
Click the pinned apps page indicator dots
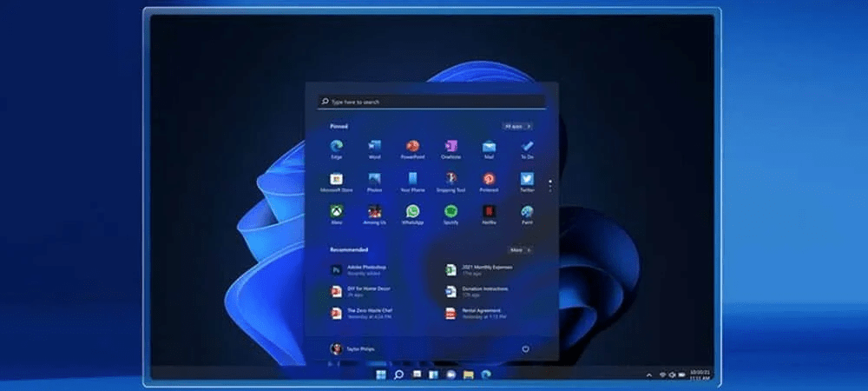click(x=549, y=186)
